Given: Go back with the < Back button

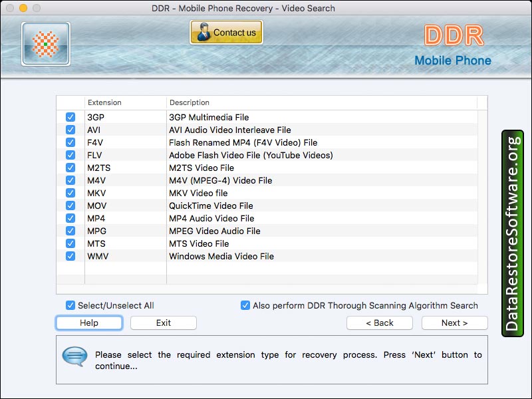Looking at the screenshot, I should pyautogui.click(x=380, y=323).
